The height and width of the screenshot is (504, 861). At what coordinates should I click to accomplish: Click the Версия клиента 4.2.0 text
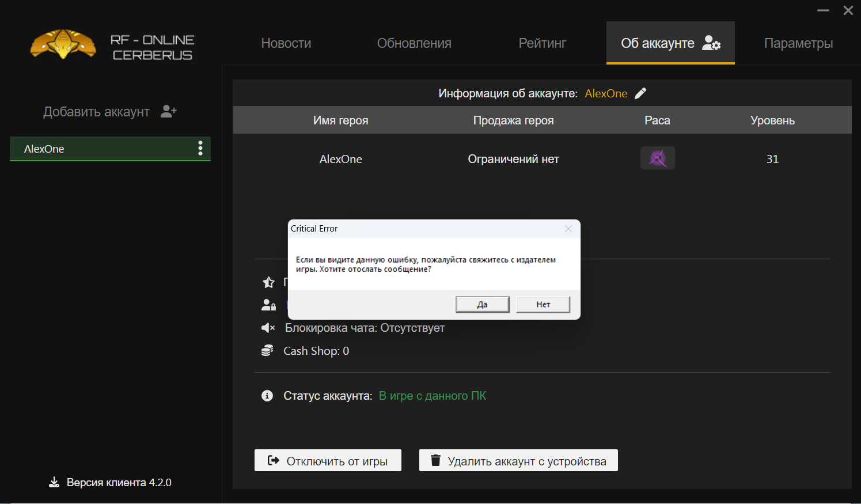click(119, 482)
